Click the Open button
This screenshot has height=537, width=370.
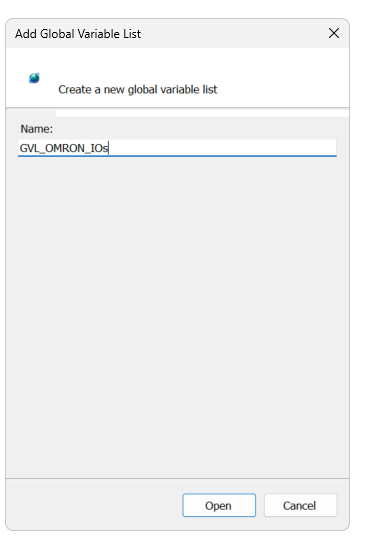coord(219,505)
